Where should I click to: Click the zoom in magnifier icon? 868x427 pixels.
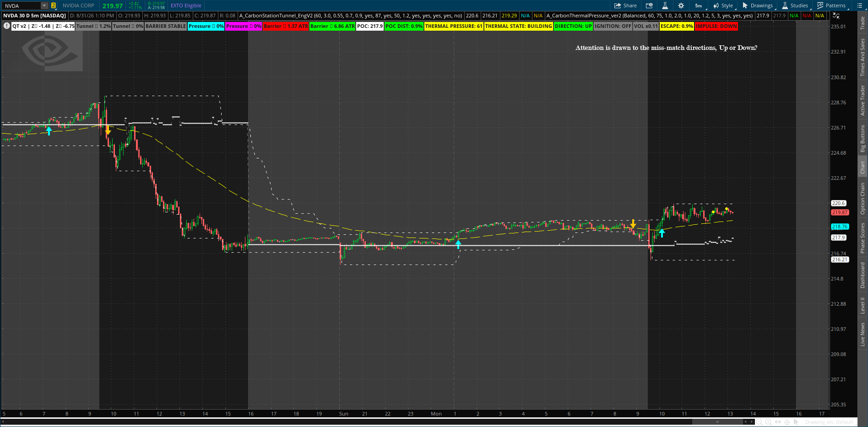click(769, 422)
